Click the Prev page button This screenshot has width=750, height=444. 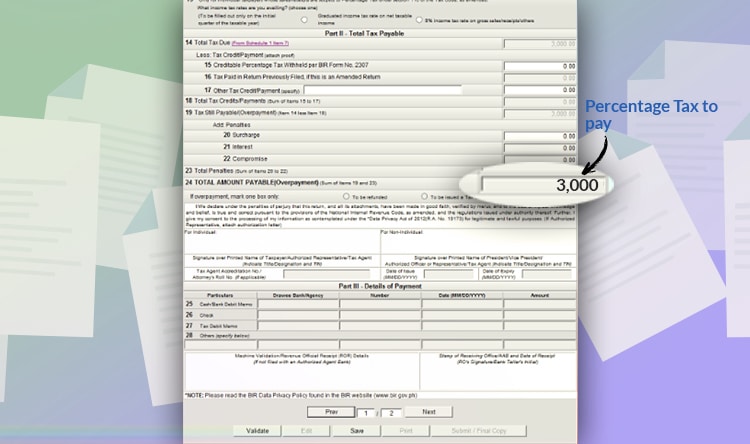330,411
